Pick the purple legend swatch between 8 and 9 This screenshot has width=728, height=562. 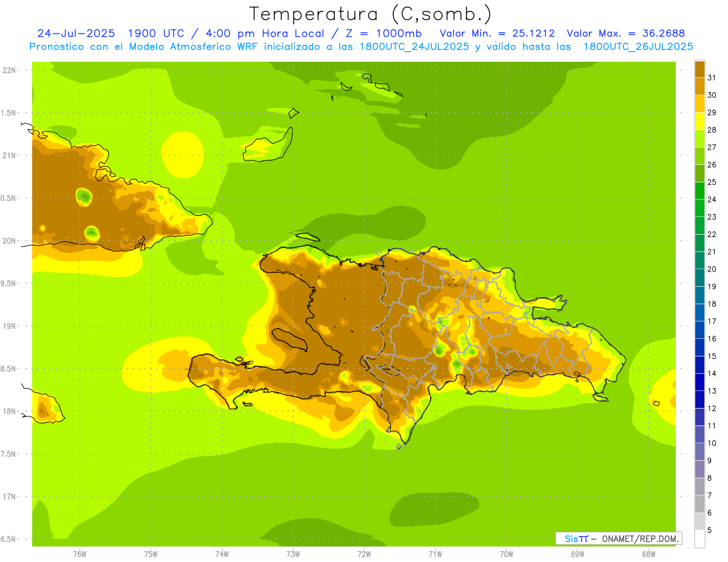(x=699, y=469)
